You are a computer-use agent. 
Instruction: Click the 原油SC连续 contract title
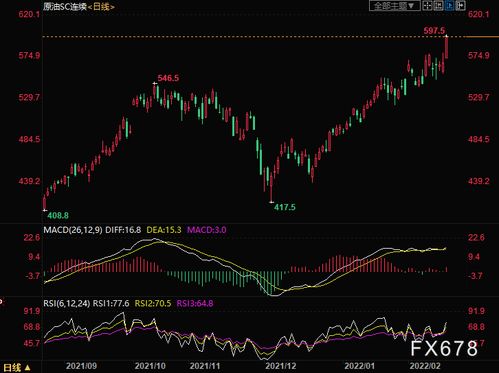click(x=65, y=6)
